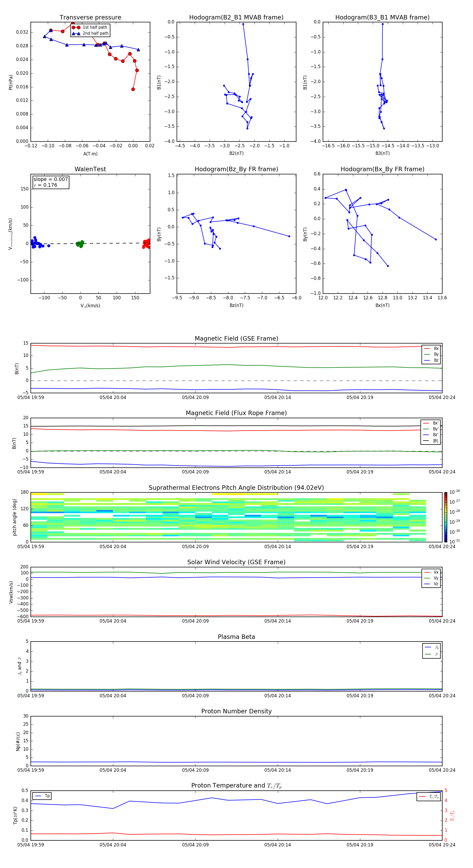Click the '05/04 19:59' tick under GSE Magnetic Field
The width and height of the screenshot is (473, 868).
pos(31,398)
